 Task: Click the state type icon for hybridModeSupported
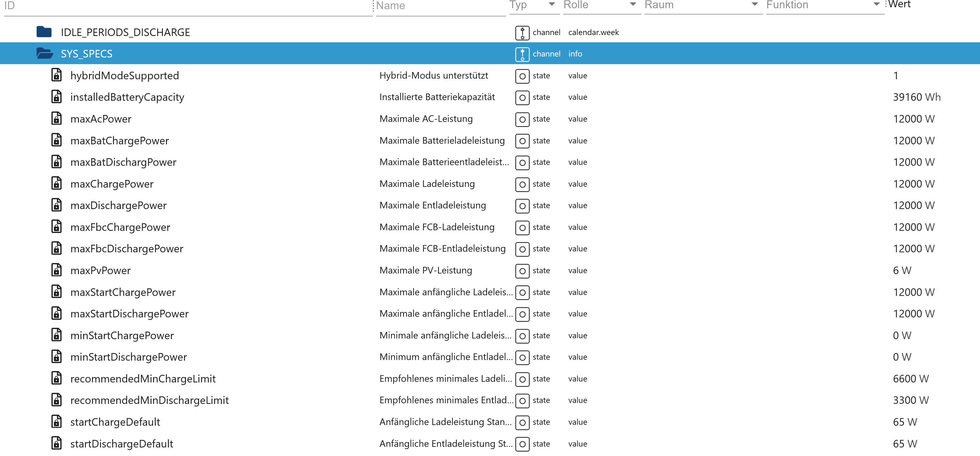click(522, 76)
